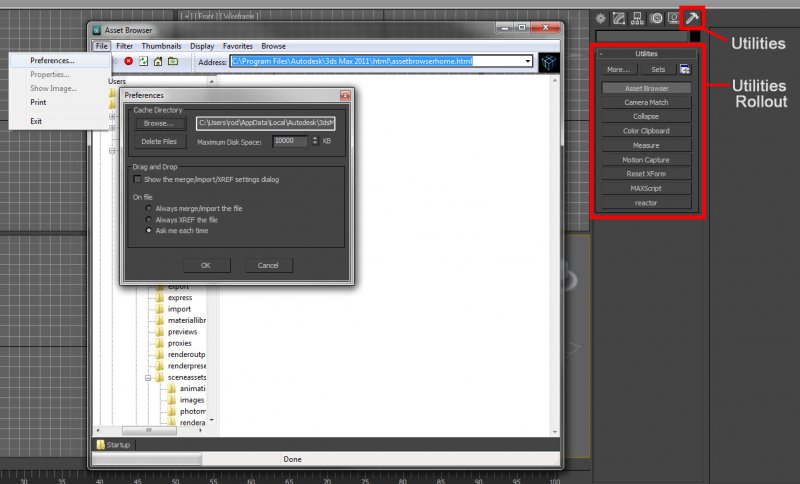The height and width of the screenshot is (484, 800).
Task: Click the folder tree horizontal scrollbar
Action: [149, 430]
